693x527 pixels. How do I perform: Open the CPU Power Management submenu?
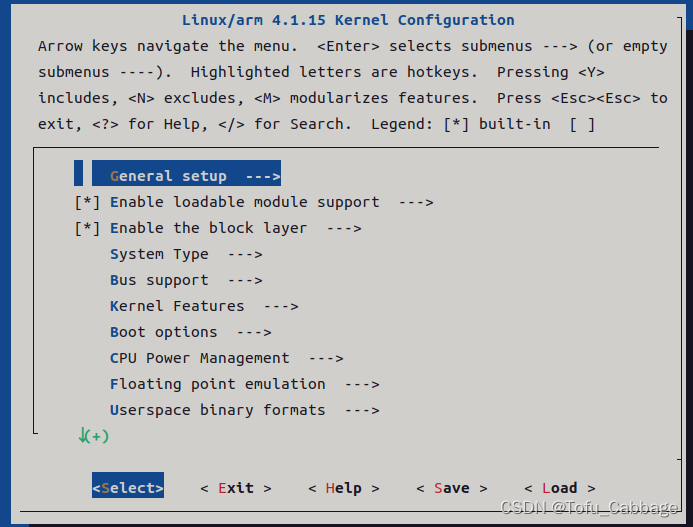pyautogui.click(x=227, y=358)
